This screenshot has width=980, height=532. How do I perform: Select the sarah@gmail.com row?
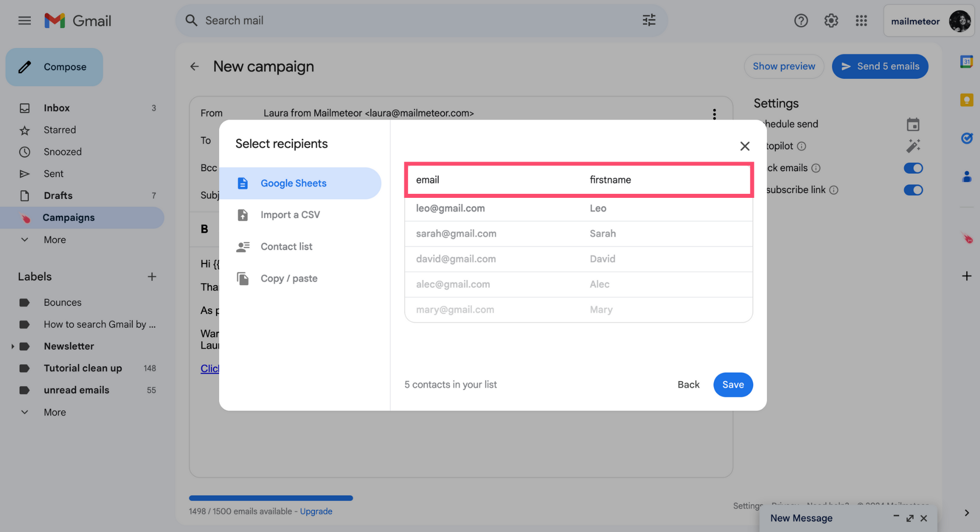point(579,234)
